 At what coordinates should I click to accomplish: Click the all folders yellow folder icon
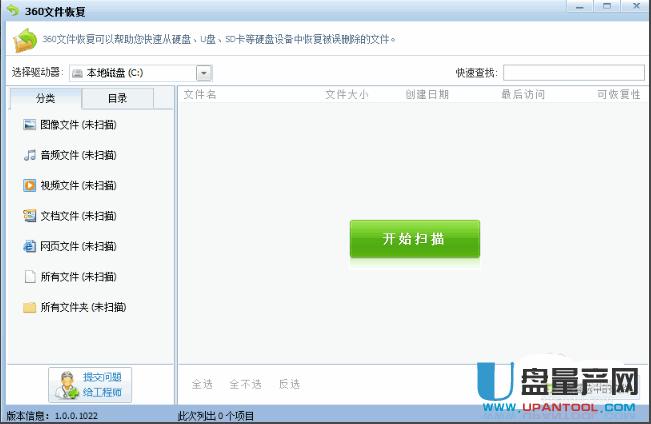click(29, 307)
